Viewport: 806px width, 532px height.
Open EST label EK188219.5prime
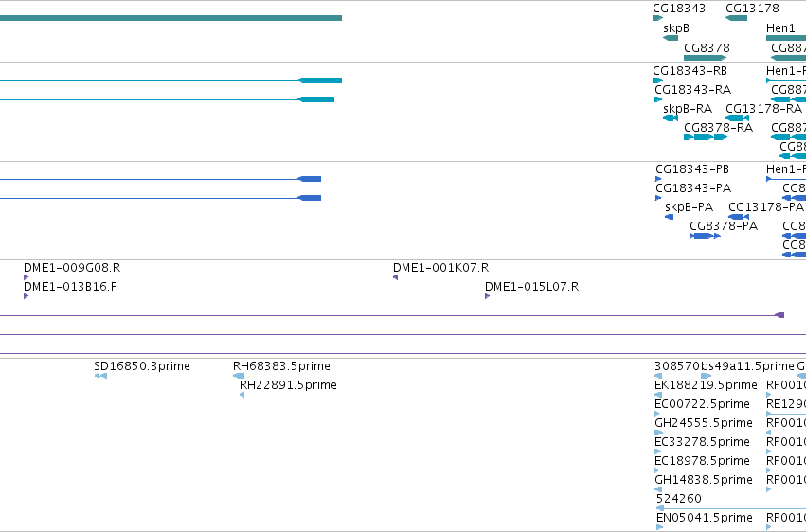coord(706,385)
